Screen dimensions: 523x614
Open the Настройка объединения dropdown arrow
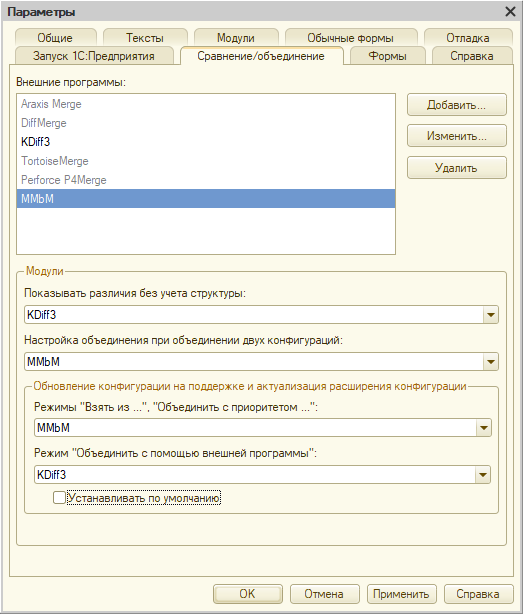click(491, 362)
